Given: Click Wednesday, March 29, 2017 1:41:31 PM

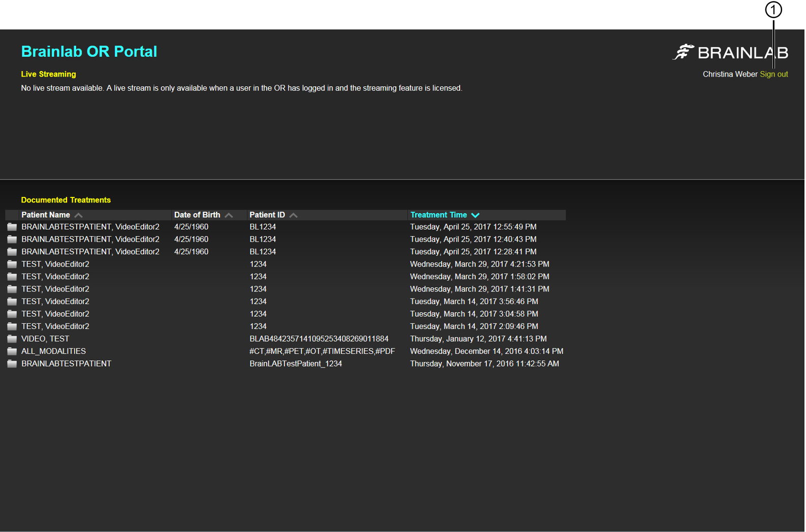Looking at the screenshot, I should tap(480, 289).
